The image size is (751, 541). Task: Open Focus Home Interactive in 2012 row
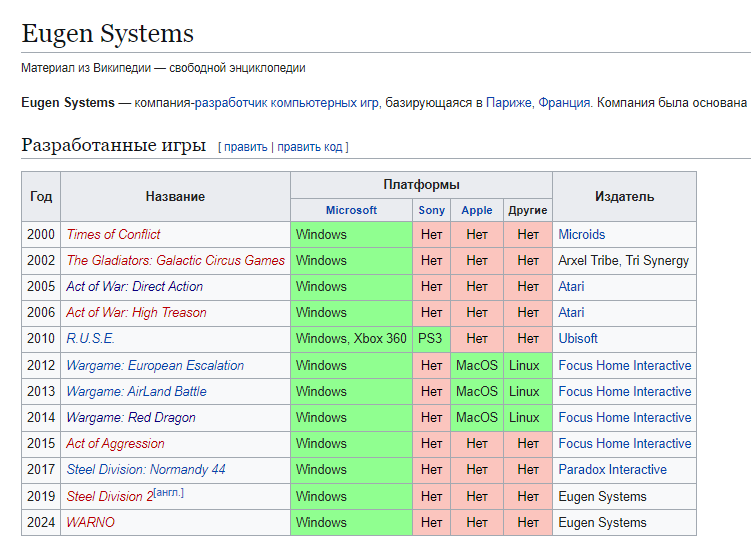click(625, 365)
